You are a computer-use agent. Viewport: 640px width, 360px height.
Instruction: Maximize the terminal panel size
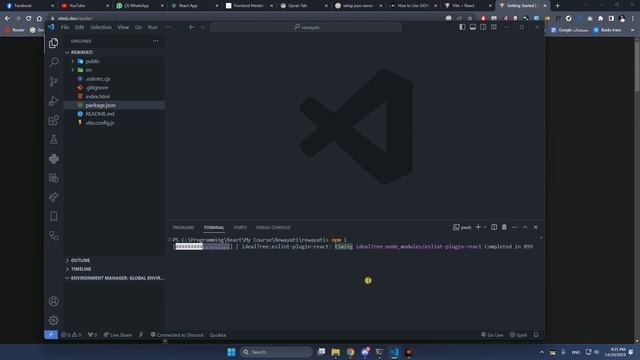[x=525, y=227]
